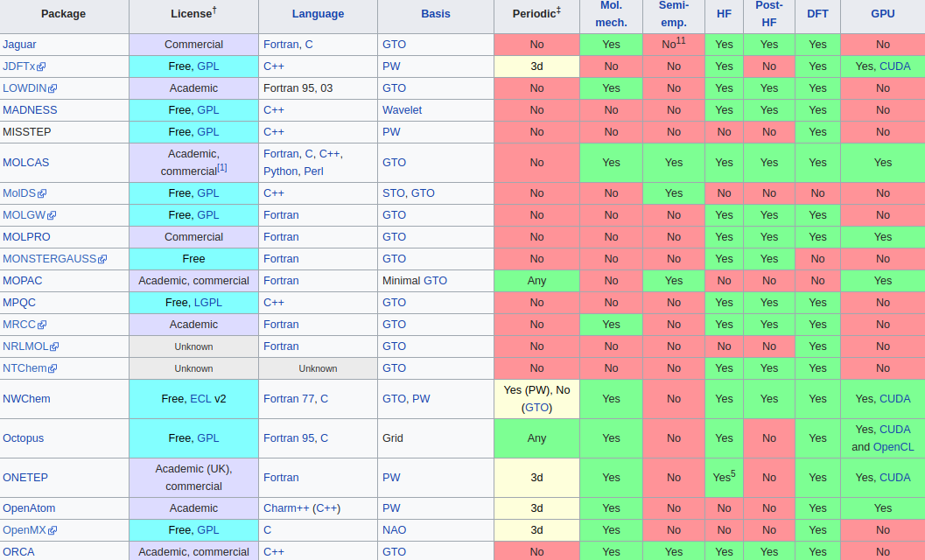Image resolution: width=925 pixels, height=560 pixels.
Task: Select the 'Any' periodic cell for MOPAC
Action: click(536, 281)
